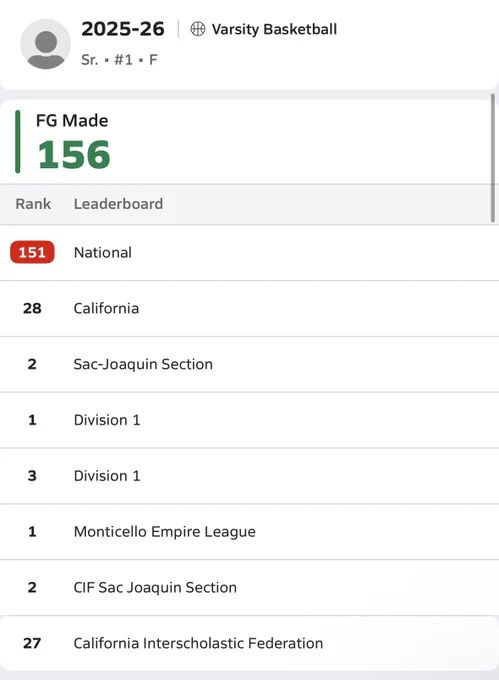Click the Rank column header
The image size is (499, 680).
33,204
